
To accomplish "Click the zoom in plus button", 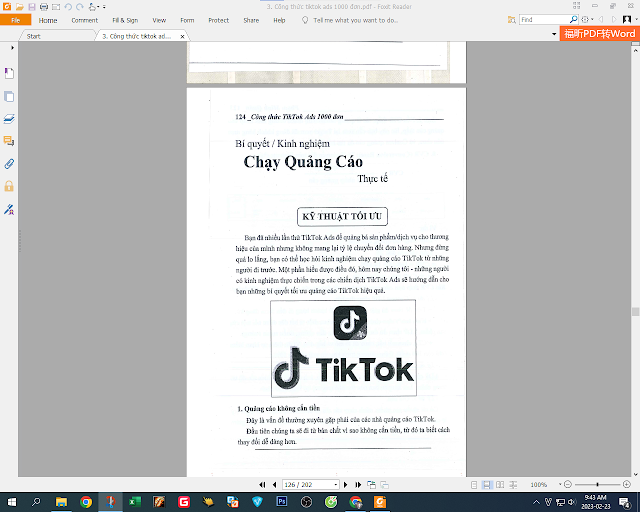I will pyautogui.click(x=627, y=485).
